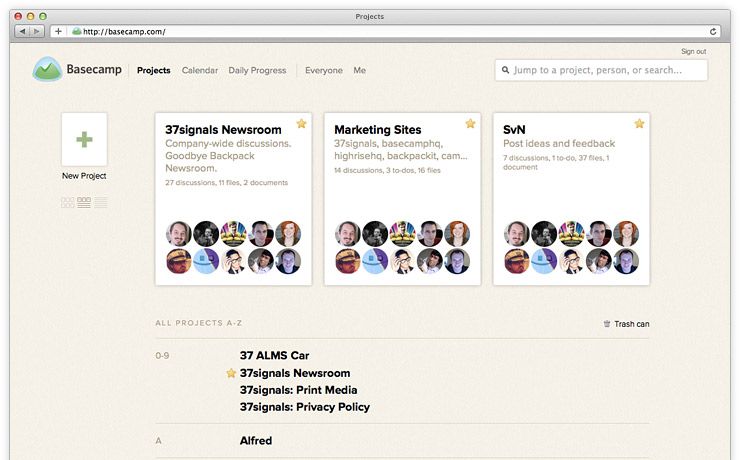This screenshot has height=460, width=740.
Task: Open the 37signals: Privacy Policy project
Action: tap(304, 407)
